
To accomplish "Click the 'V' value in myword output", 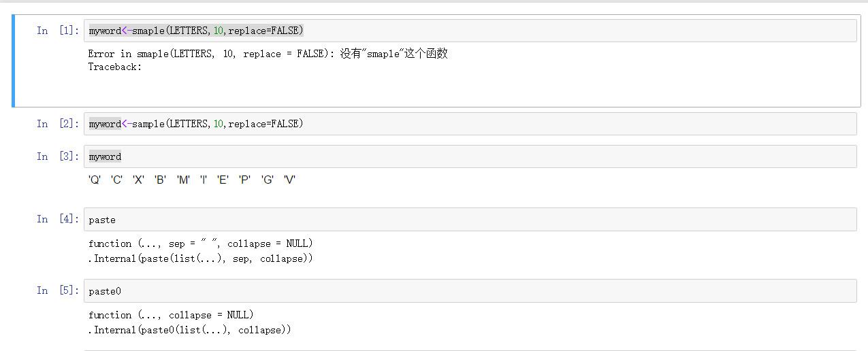I will point(289,180).
